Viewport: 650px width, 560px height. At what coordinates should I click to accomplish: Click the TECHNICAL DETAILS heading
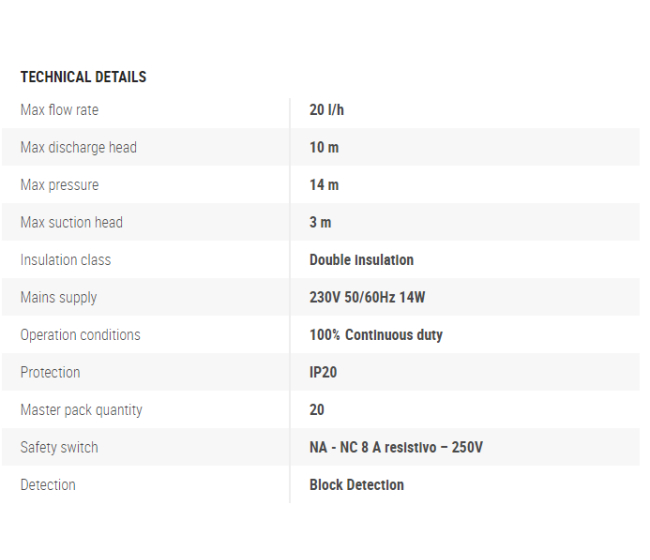(x=83, y=77)
